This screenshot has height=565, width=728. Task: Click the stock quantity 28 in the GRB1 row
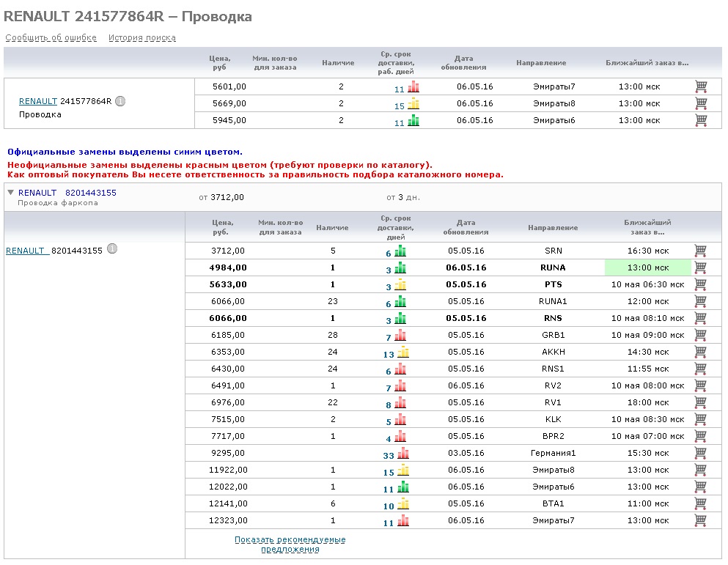(333, 335)
